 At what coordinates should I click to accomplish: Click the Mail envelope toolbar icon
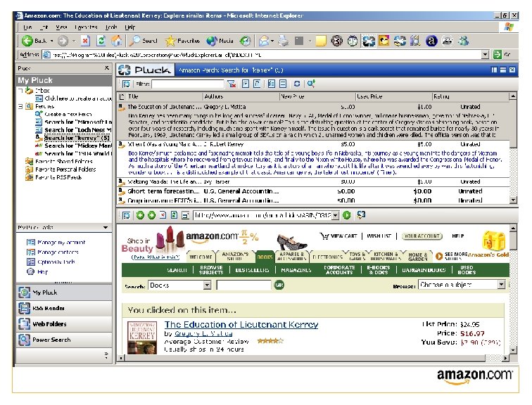tap(264, 41)
